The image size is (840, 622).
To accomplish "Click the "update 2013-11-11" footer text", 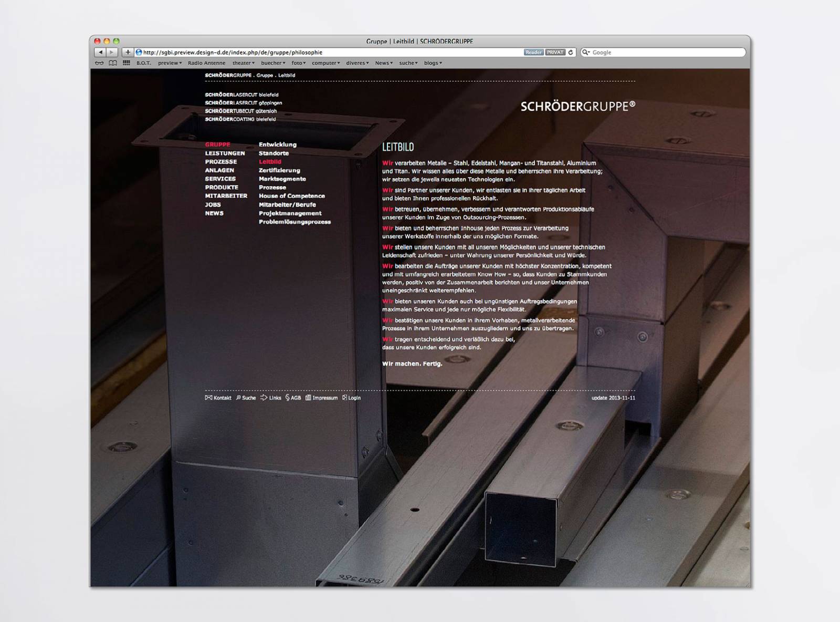I will pos(613,398).
